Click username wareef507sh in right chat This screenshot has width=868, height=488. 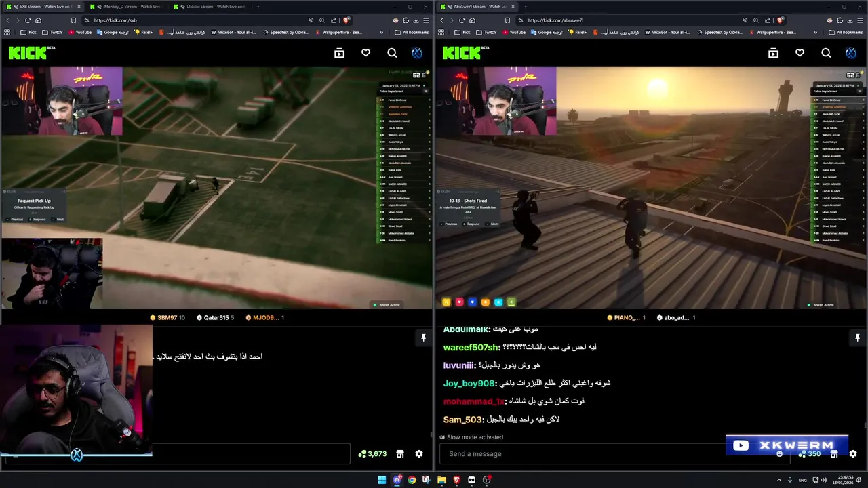point(471,347)
